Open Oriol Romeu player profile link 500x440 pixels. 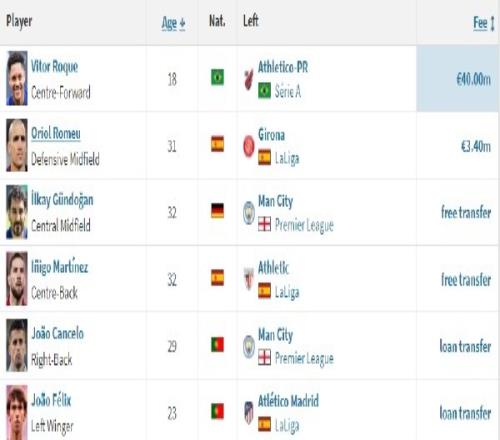coord(56,134)
